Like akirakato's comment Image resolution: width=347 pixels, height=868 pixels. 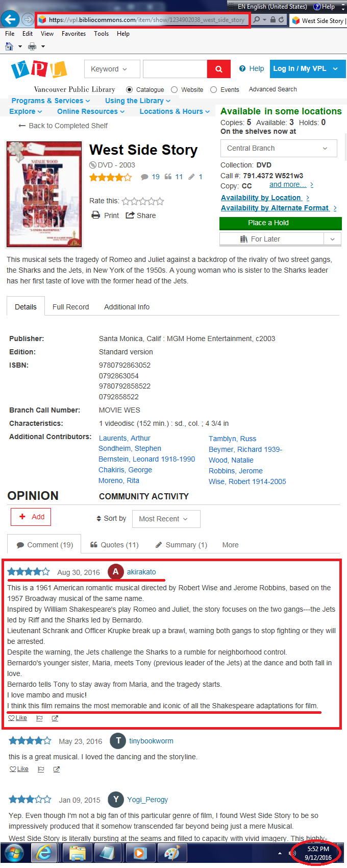18,718
